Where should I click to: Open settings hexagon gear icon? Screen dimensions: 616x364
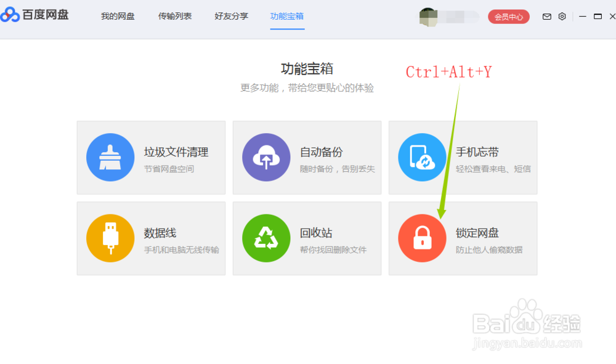(562, 17)
